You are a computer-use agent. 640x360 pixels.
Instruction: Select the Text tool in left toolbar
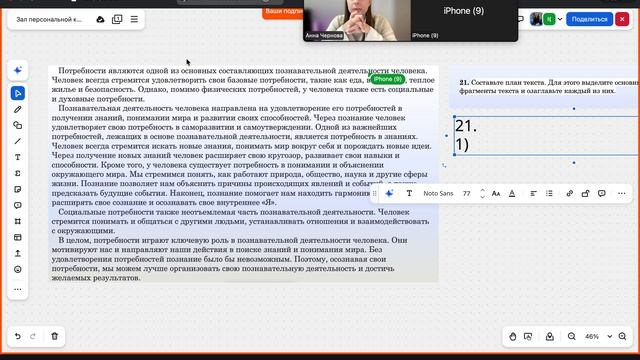[18, 157]
